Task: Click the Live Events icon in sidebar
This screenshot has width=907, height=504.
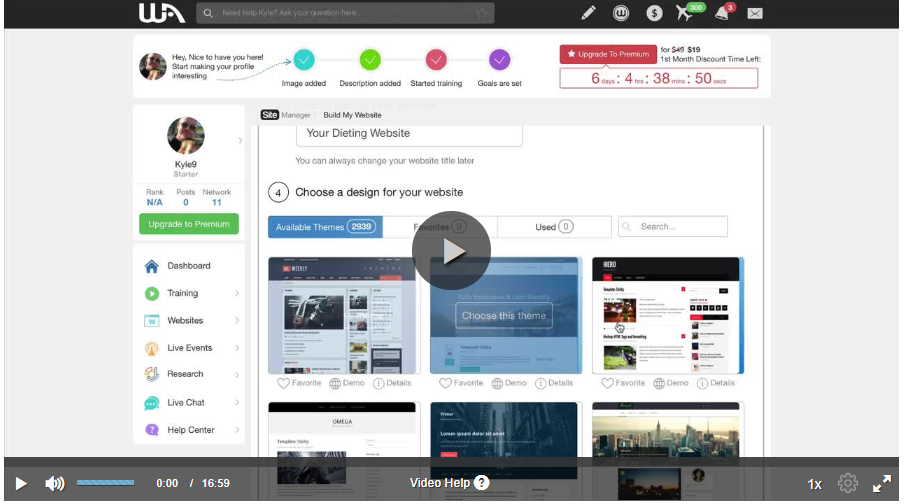Action: click(152, 348)
